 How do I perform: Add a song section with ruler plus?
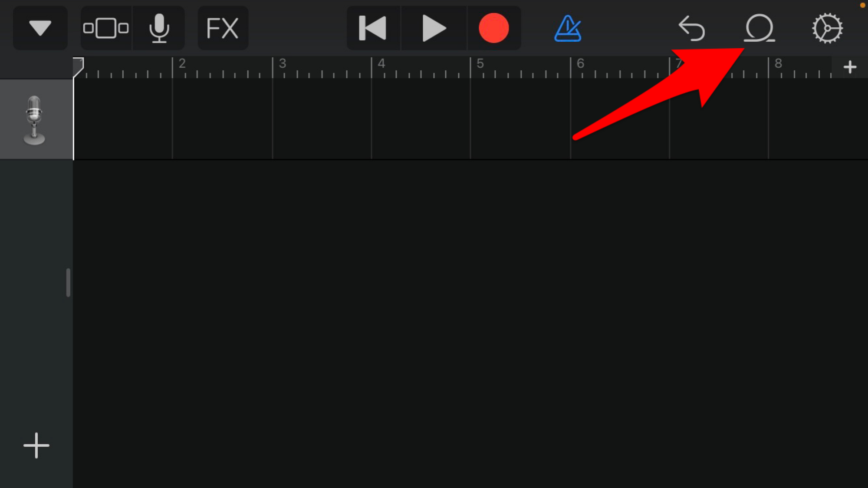(850, 67)
